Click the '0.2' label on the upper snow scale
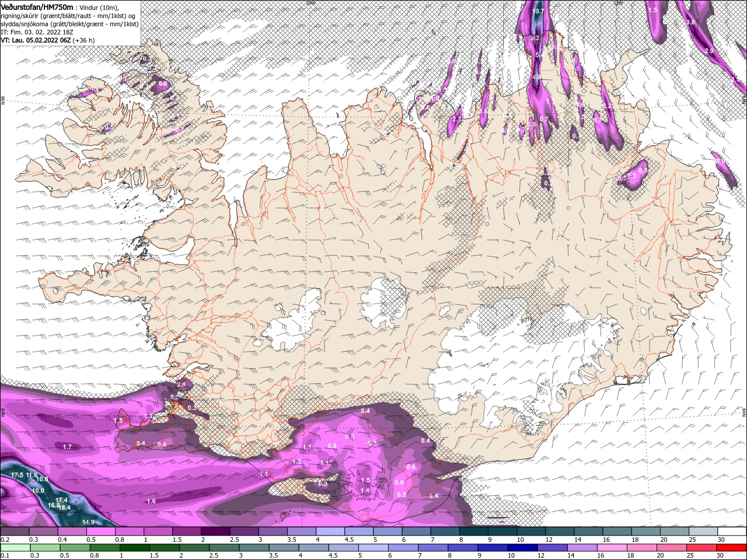The width and height of the screenshot is (747, 560). (x=5, y=540)
